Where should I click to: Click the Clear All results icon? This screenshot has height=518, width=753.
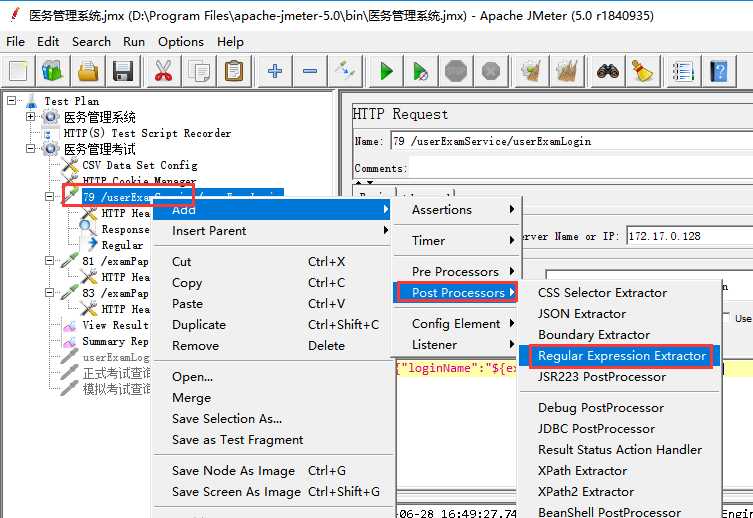coord(567,72)
